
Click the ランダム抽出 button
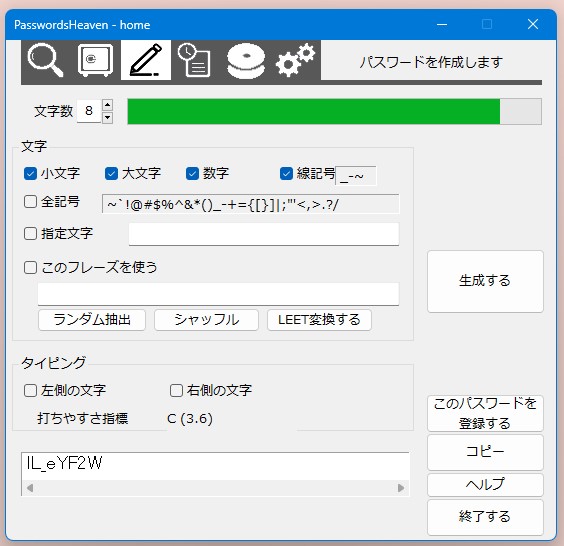(92, 320)
